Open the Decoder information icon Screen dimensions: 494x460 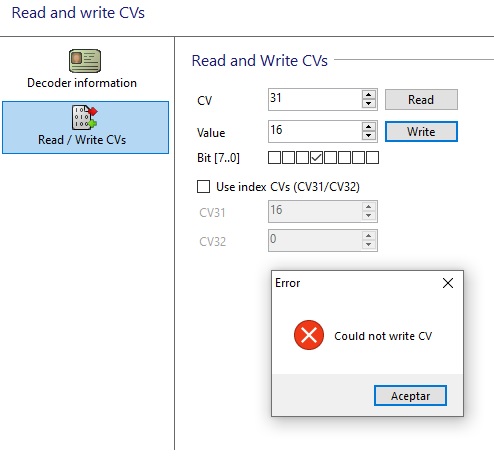coord(85,61)
